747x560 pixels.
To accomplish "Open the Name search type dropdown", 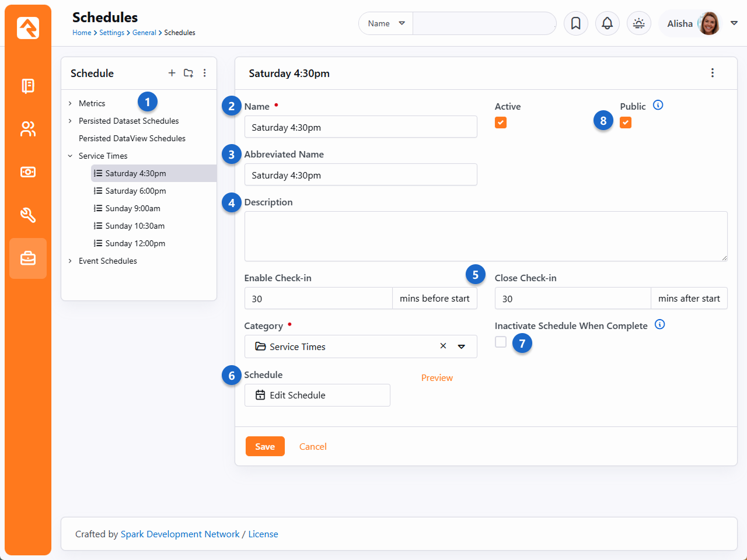I will coord(386,23).
